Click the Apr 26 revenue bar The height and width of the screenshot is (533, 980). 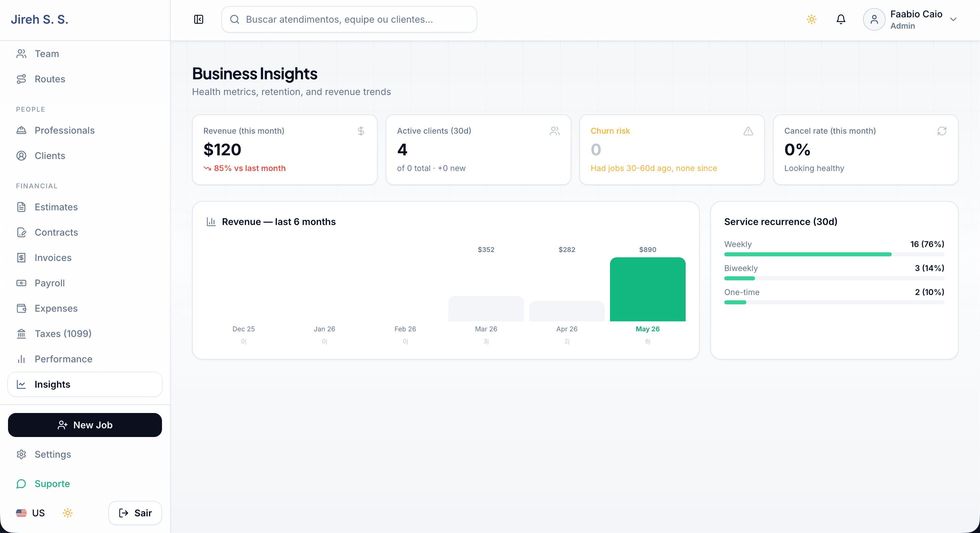[x=566, y=311]
